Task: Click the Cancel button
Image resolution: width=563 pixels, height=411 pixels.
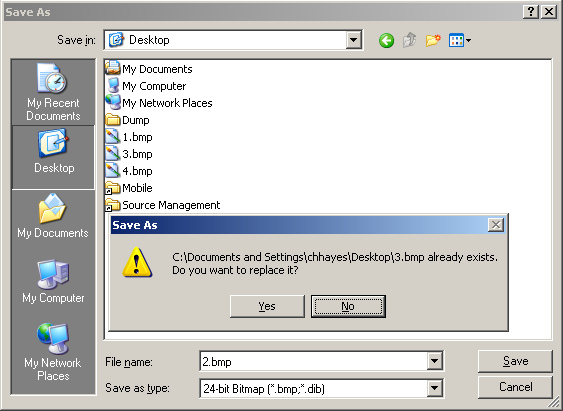Action: point(515,387)
